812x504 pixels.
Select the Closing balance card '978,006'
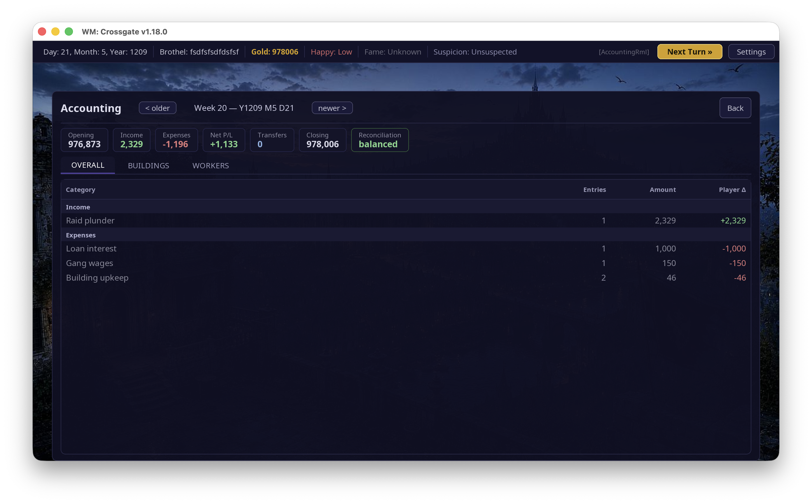pyautogui.click(x=322, y=140)
